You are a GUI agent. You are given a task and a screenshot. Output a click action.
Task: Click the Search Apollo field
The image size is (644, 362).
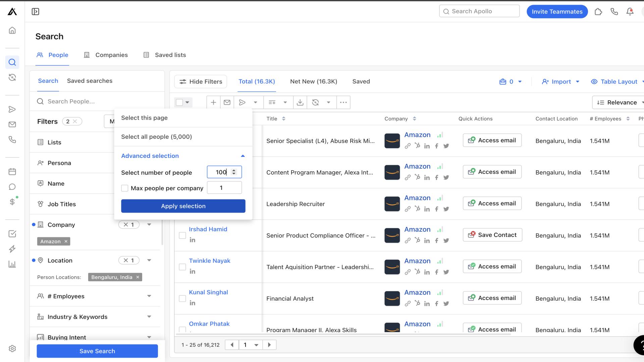click(x=479, y=11)
